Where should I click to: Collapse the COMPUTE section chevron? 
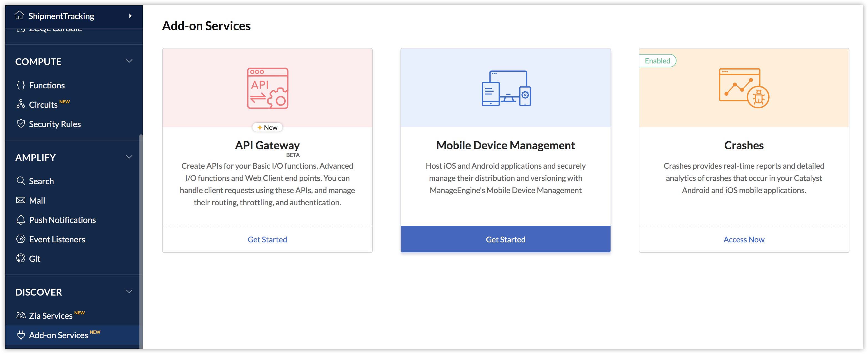[129, 61]
